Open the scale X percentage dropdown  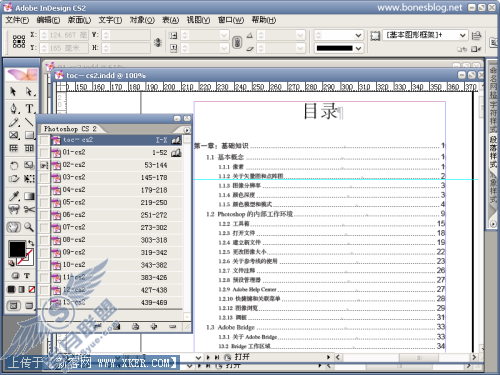(x=224, y=35)
